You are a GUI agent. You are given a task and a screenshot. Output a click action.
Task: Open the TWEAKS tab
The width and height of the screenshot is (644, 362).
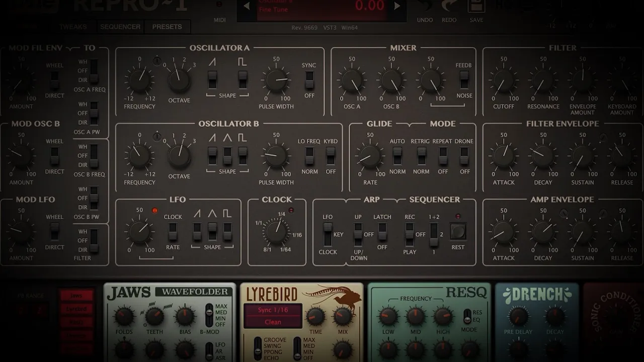(x=73, y=27)
